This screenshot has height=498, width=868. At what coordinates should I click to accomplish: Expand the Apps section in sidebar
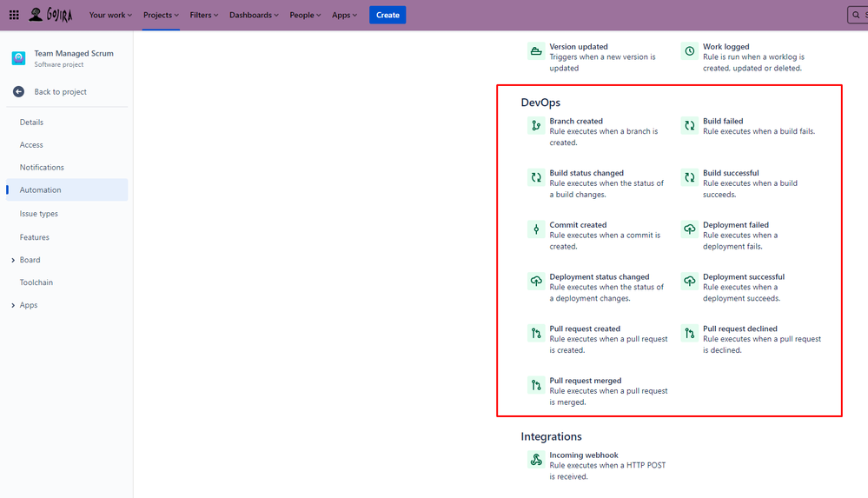[x=13, y=305]
